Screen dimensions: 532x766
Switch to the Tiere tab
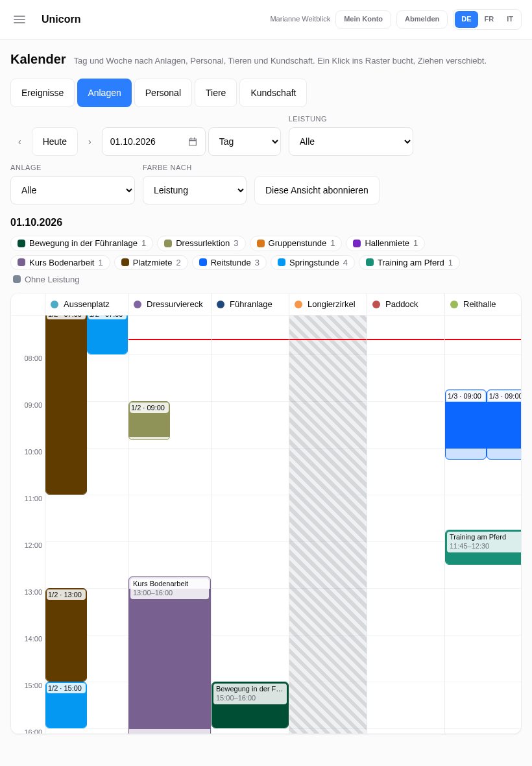216,93
